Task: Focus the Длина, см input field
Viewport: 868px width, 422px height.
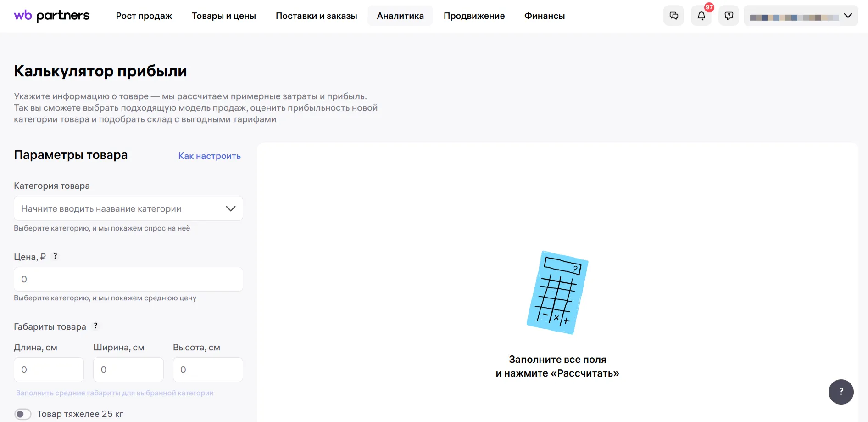Action: [49, 370]
